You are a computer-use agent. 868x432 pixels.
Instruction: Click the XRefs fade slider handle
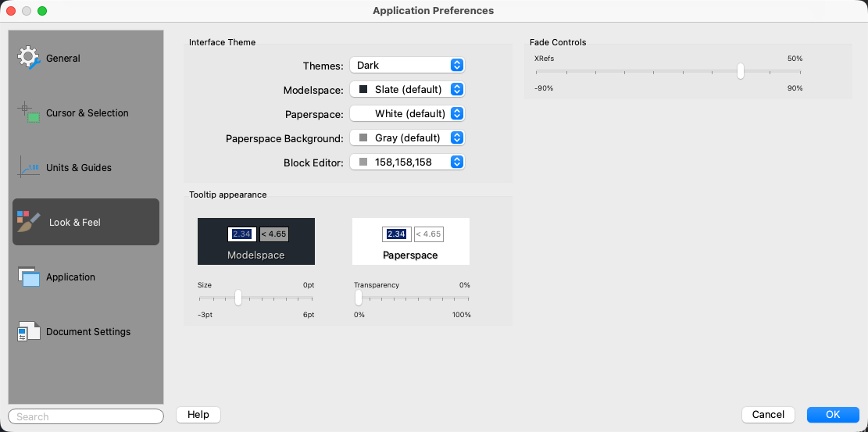click(741, 71)
